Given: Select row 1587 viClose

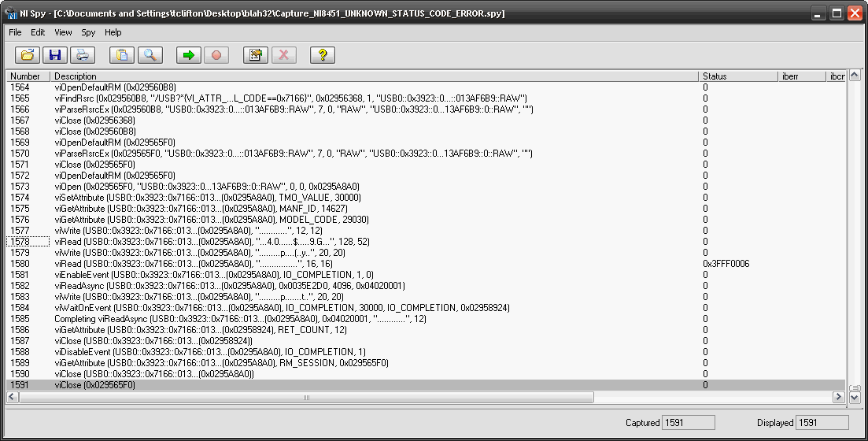Looking at the screenshot, I should [426, 341].
